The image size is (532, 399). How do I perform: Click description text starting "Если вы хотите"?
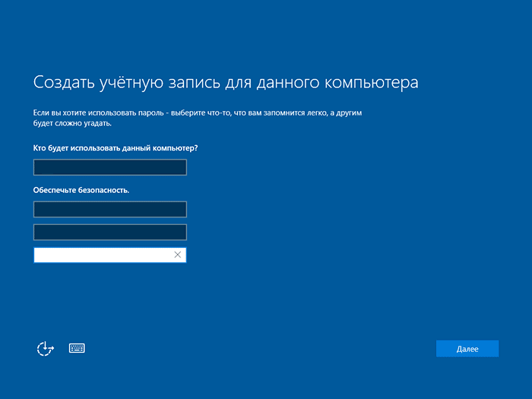57,112
